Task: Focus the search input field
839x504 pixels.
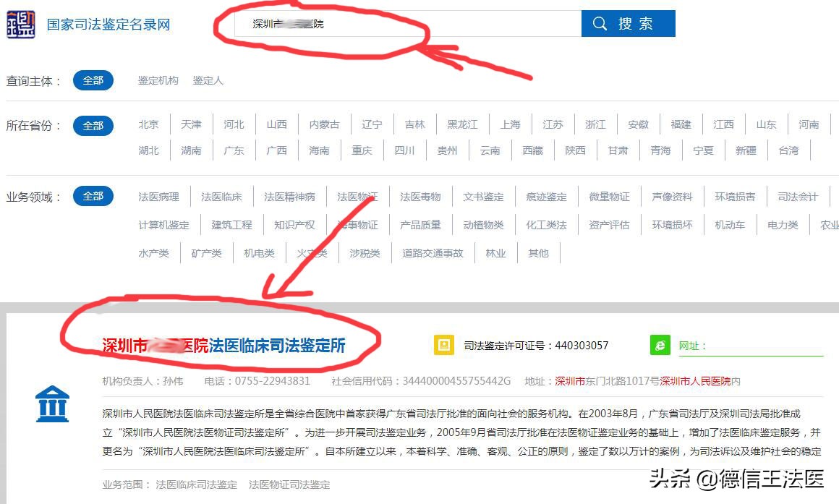Action: tap(408, 24)
